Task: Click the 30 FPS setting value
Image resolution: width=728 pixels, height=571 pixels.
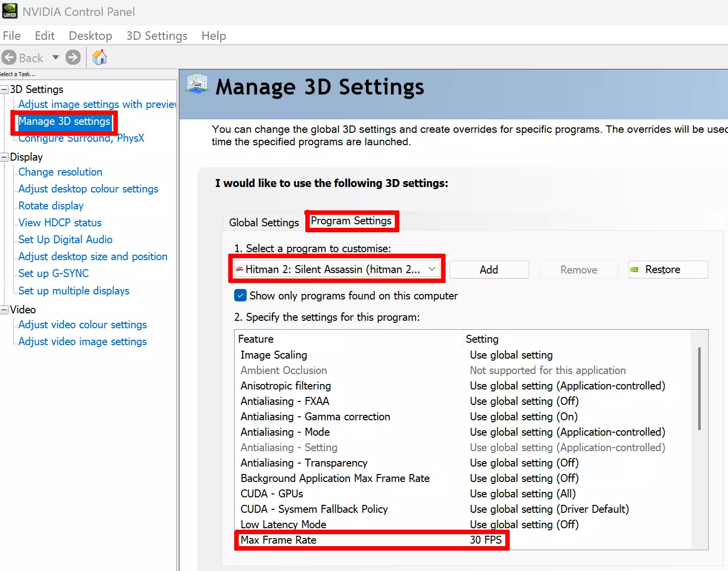Action: click(486, 540)
